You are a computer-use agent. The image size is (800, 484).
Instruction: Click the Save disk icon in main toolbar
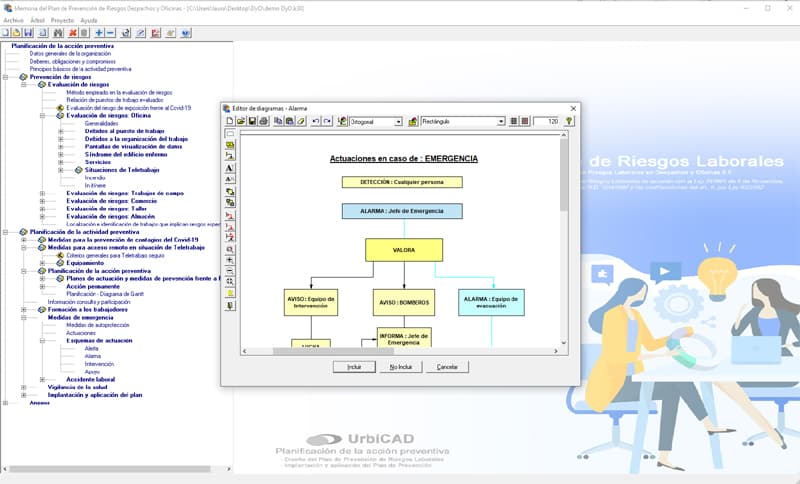pyautogui.click(x=28, y=33)
